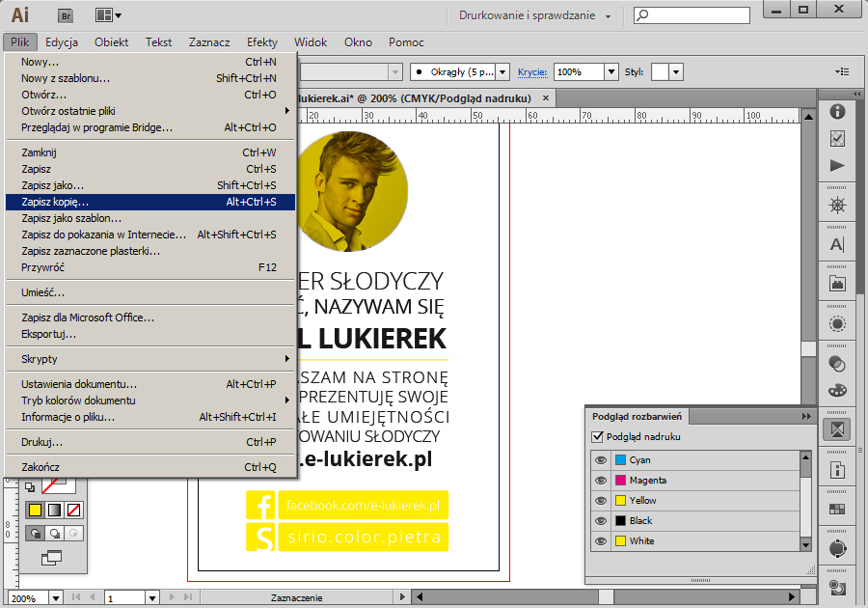Click the Change Screen Mode icon
This screenshot has width=868, height=608.
pos(51,558)
